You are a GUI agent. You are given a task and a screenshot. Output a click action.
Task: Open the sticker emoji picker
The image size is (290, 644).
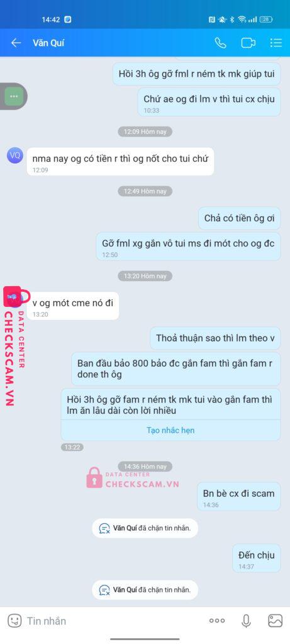[14, 621]
